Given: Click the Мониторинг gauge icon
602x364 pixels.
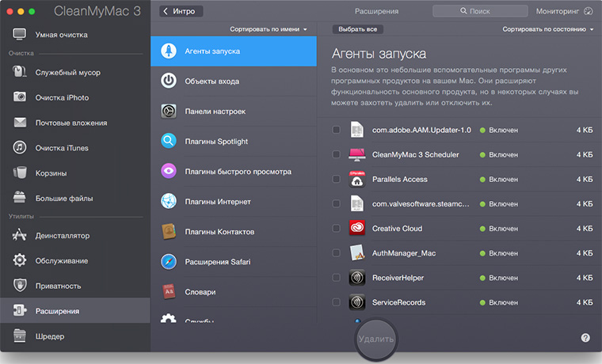Looking at the screenshot, I should point(589,11).
